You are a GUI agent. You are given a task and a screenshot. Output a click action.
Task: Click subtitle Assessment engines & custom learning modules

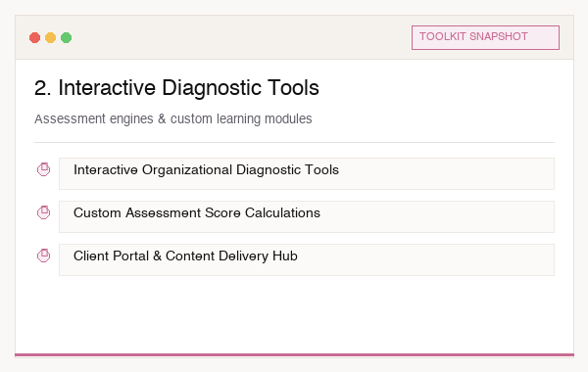coord(173,118)
